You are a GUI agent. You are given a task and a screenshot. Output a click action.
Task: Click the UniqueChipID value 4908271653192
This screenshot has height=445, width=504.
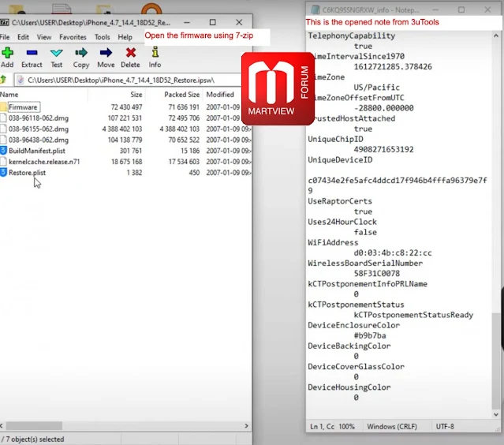click(383, 149)
